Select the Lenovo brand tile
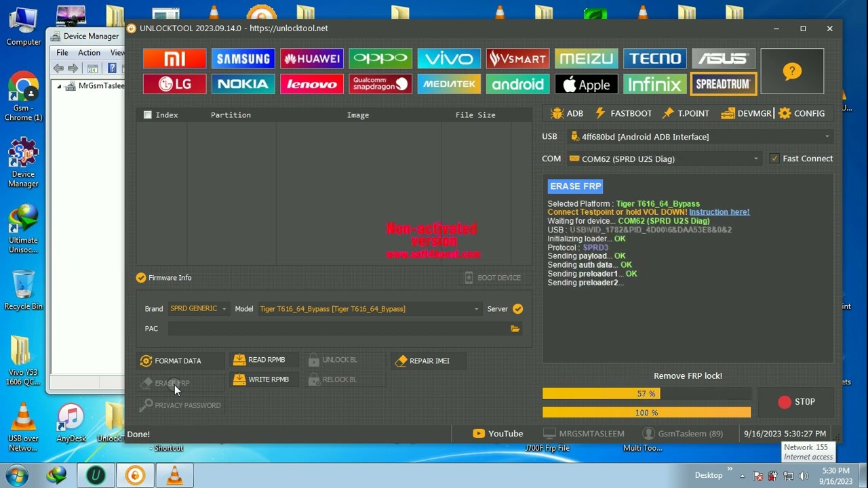 tap(311, 84)
